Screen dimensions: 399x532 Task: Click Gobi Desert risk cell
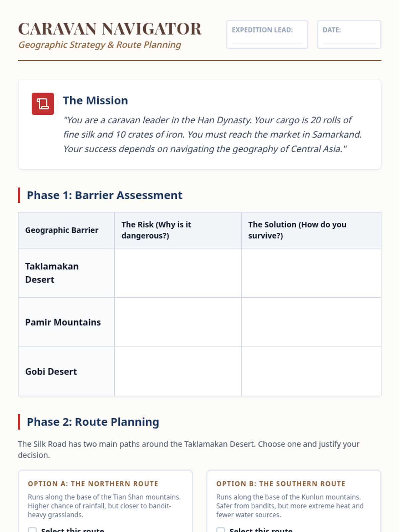(178, 371)
